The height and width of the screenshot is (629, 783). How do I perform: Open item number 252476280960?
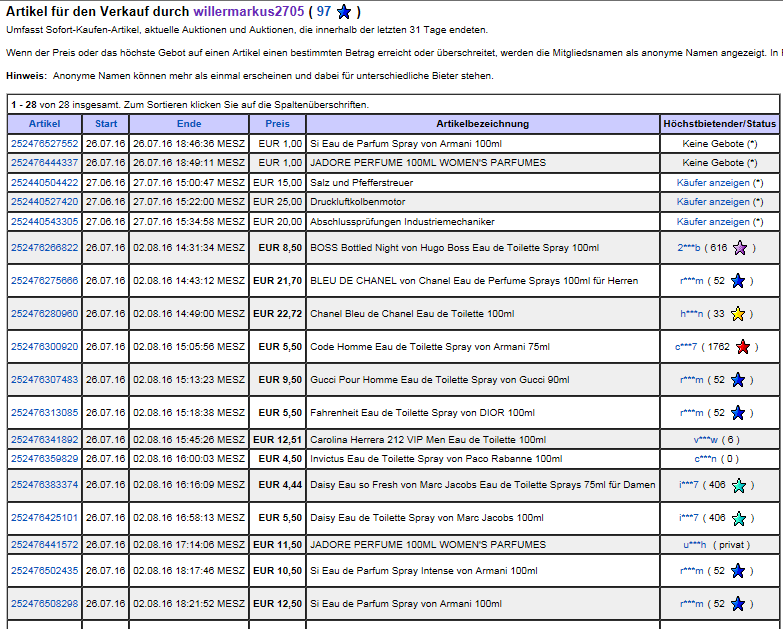tap(44, 314)
